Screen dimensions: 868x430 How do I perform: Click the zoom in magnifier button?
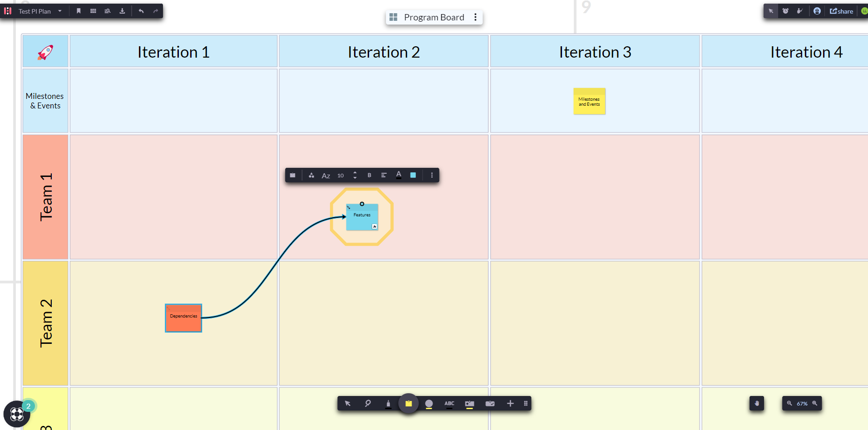(815, 403)
